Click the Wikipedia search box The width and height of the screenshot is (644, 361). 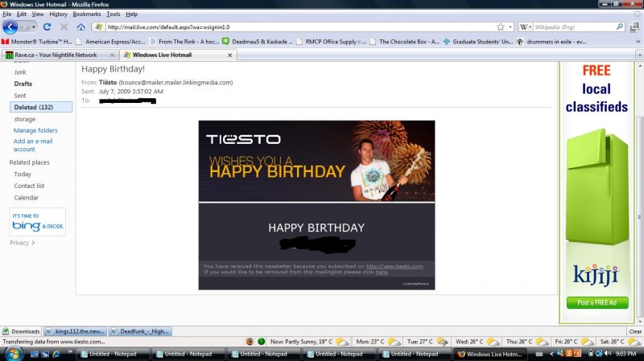click(574, 27)
